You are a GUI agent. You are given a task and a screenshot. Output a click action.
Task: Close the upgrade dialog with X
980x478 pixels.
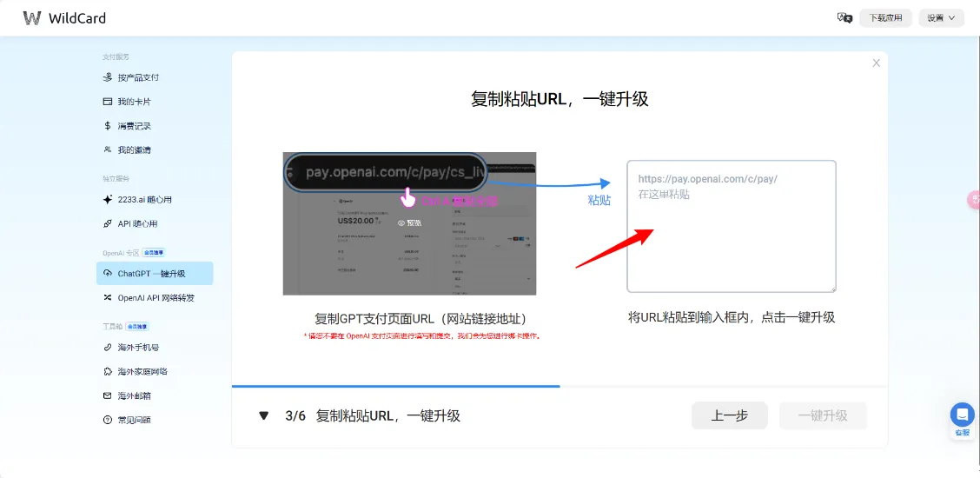876,63
